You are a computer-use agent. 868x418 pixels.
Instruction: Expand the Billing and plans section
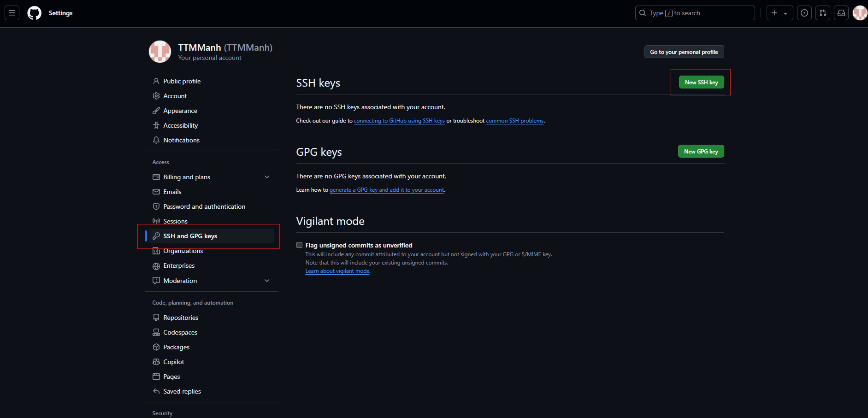[x=267, y=177]
